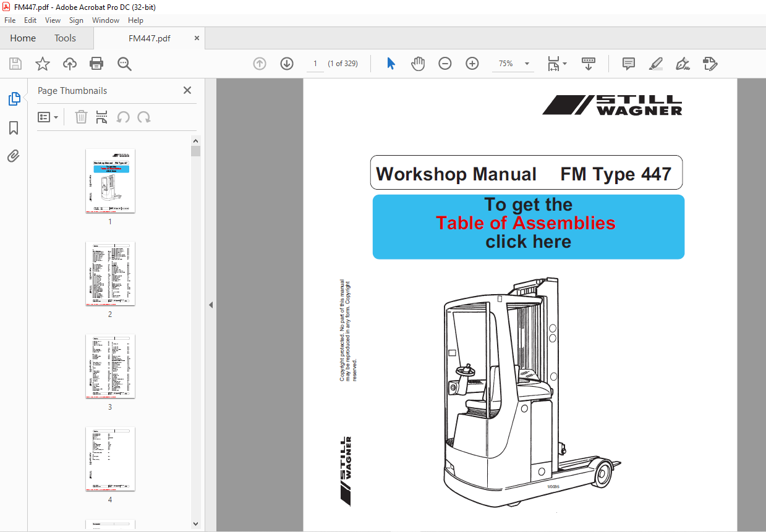This screenshot has height=532, width=766.
Task: Select the Highlight text pen tool
Action: [x=656, y=64]
